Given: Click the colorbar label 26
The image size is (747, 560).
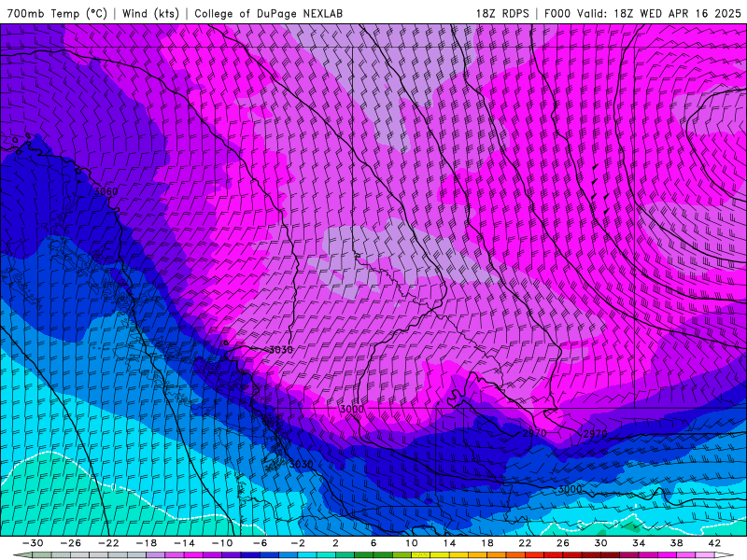Looking at the screenshot, I should 563,543.
